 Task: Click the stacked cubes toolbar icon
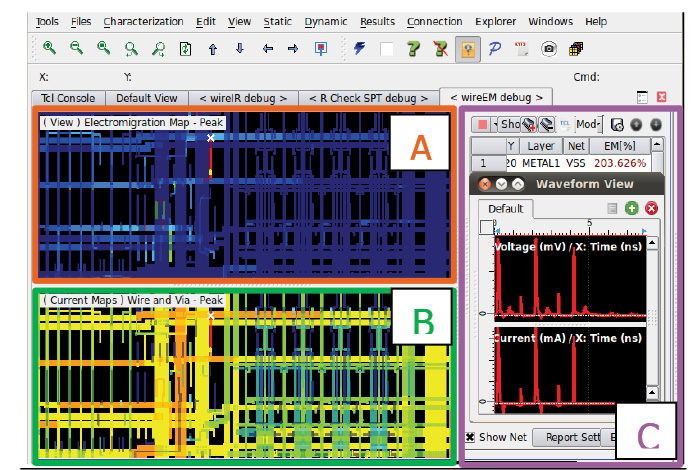[x=576, y=48]
